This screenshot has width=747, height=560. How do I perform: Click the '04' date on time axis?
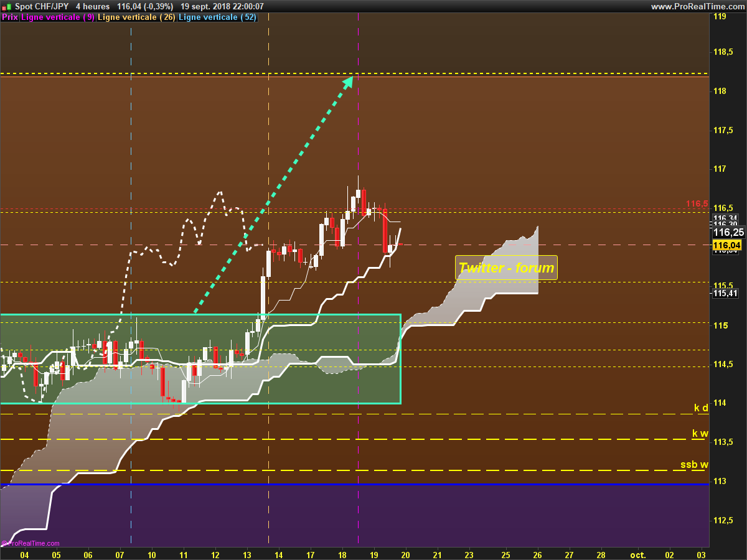(24, 554)
